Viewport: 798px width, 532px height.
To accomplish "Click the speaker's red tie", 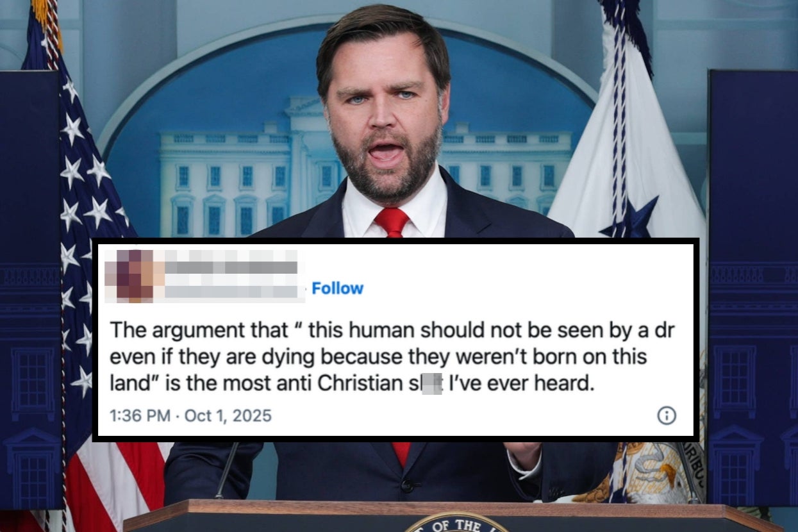I will tap(392, 222).
